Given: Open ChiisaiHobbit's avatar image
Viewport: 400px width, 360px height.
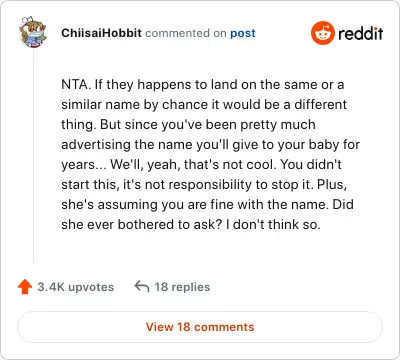Looking at the screenshot, I should coord(33,32).
